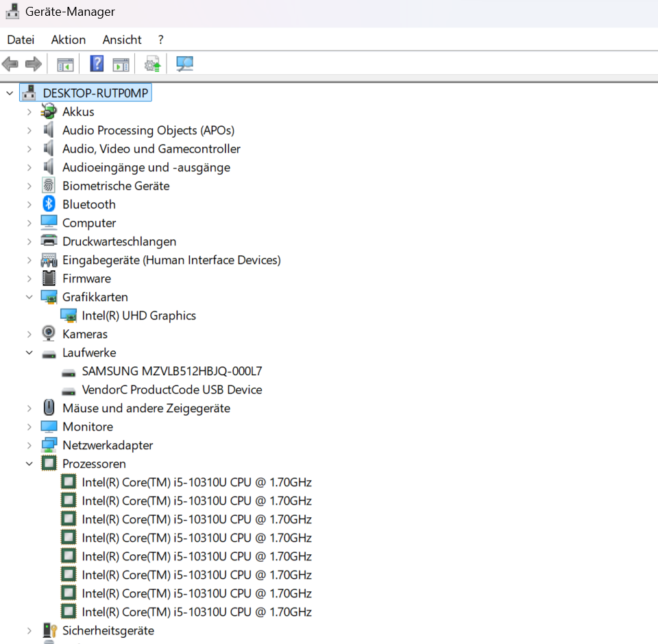
Task: Click the show/hide action pane icon
Action: click(x=121, y=65)
